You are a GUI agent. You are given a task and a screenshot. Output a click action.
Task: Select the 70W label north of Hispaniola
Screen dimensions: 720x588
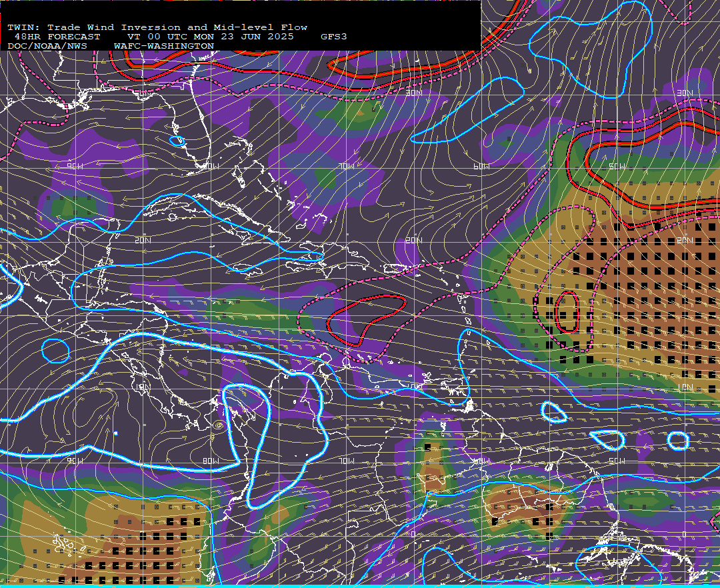pos(347,166)
